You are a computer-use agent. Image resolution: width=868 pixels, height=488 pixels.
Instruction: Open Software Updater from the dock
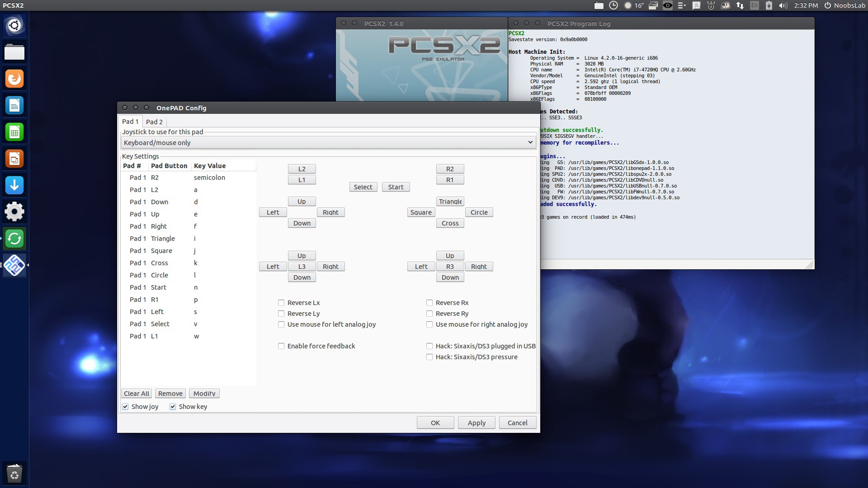point(14,239)
